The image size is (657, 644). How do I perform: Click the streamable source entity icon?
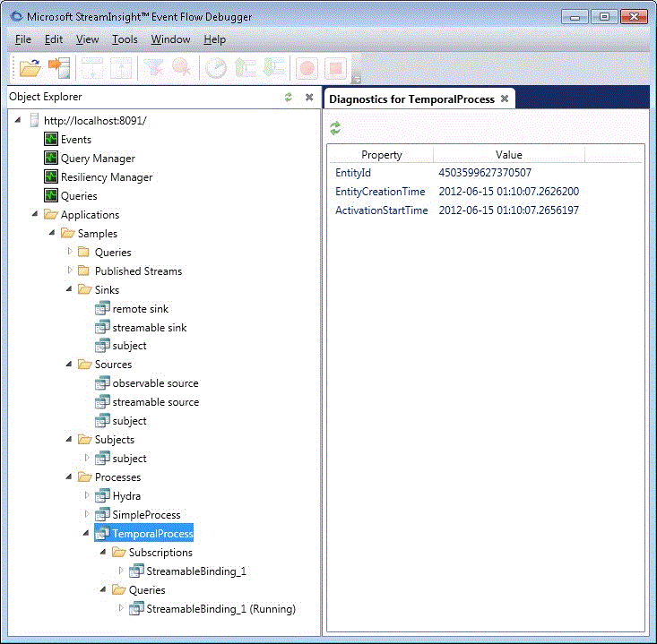pyautogui.click(x=102, y=402)
